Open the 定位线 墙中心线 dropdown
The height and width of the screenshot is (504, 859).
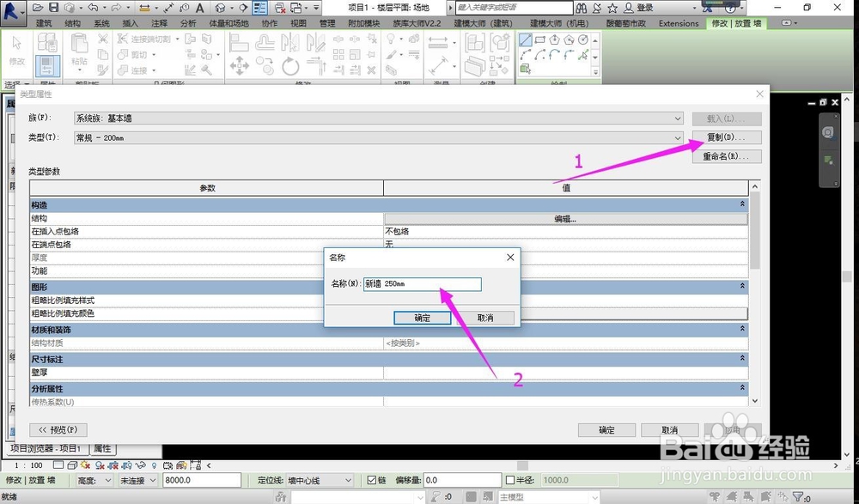click(320, 480)
